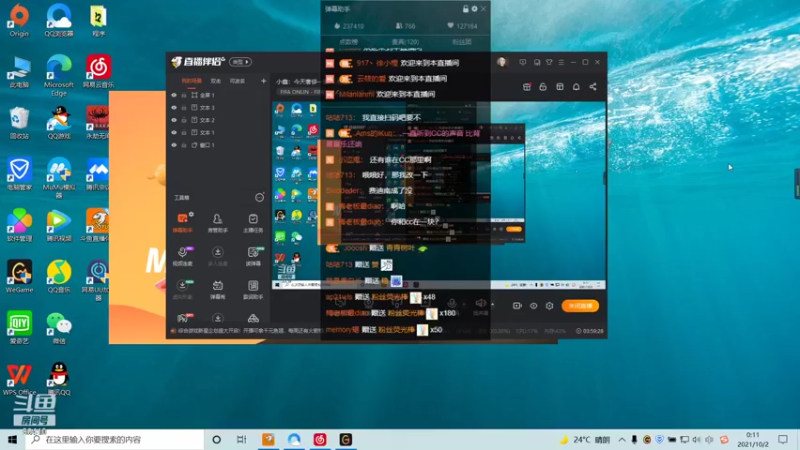Click the T-shirt skin icon in title bar
The width and height of the screenshot is (800, 450).
pos(549,62)
